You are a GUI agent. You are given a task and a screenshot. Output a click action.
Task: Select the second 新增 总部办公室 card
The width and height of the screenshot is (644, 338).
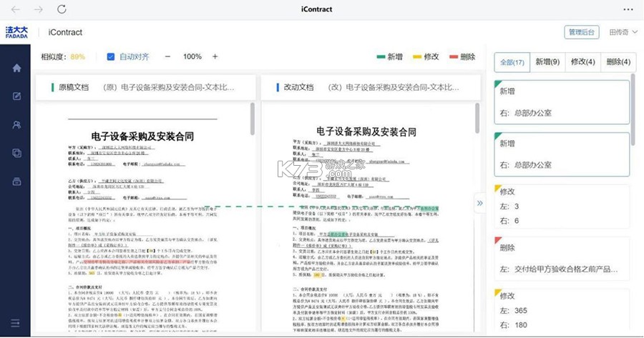pyautogui.click(x=562, y=154)
